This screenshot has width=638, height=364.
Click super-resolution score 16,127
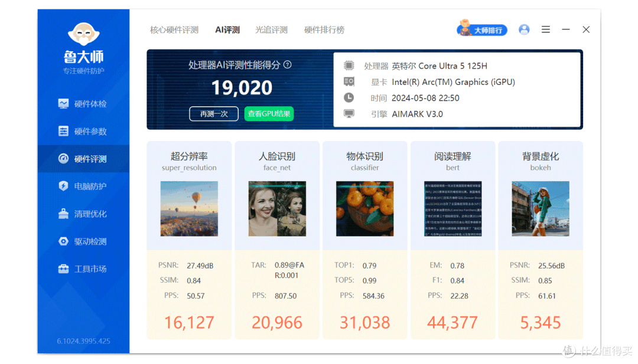(x=189, y=323)
